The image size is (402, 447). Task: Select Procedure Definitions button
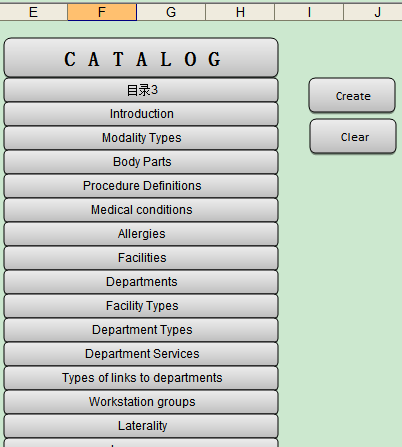(x=141, y=186)
